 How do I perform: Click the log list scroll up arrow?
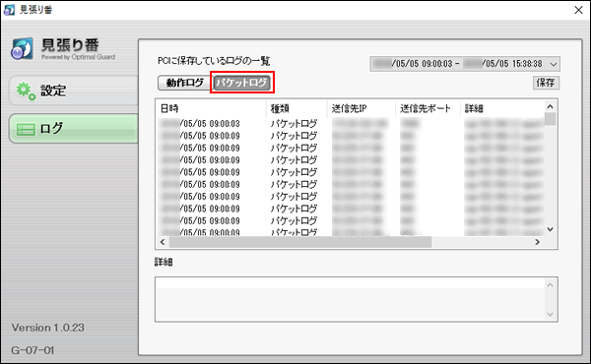click(550, 106)
